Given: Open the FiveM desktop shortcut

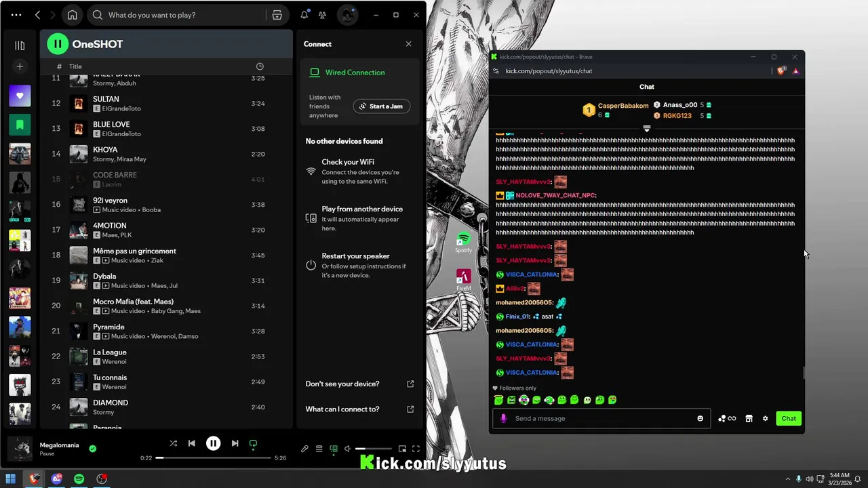Looking at the screenshot, I should (463, 280).
